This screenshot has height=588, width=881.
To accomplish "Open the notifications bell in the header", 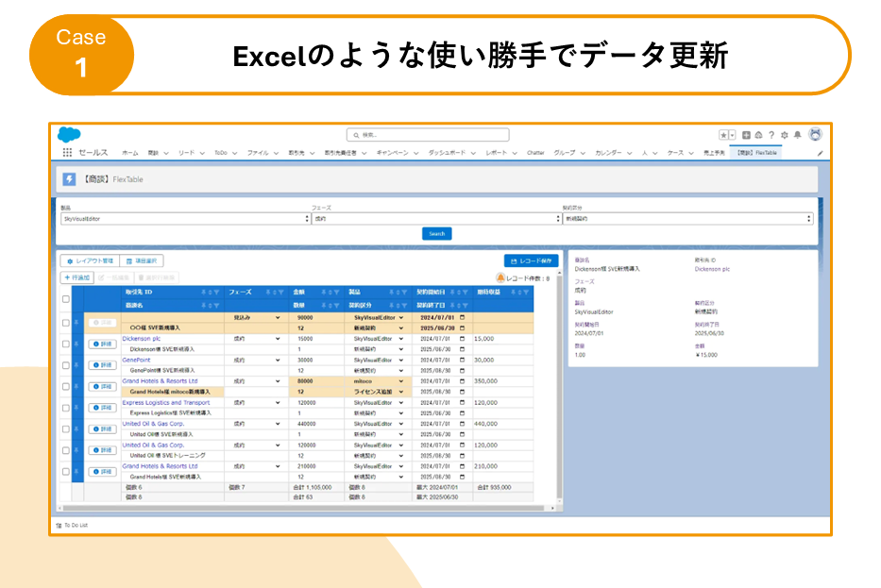I will coord(797,135).
